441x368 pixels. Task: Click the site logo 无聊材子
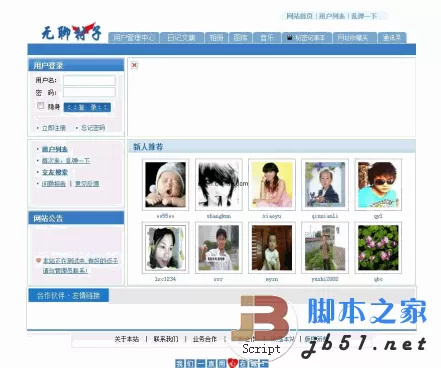[71, 32]
